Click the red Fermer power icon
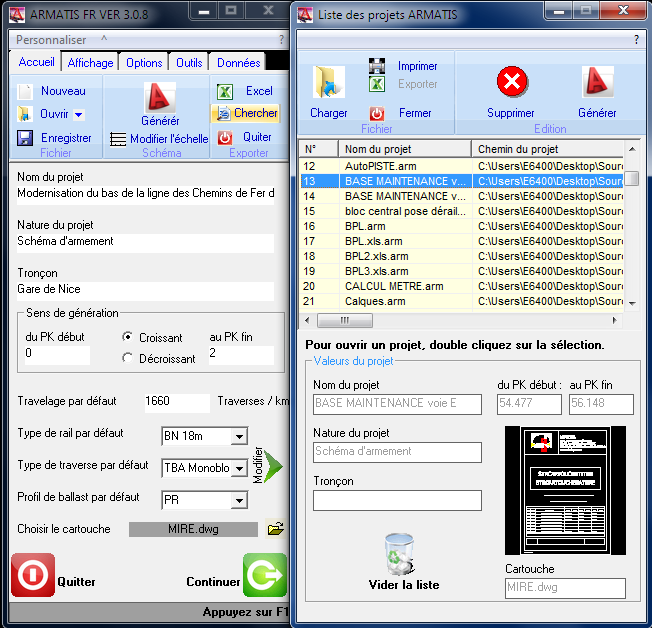The height and width of the screenshot is (628, 652). tap(377, 113)
